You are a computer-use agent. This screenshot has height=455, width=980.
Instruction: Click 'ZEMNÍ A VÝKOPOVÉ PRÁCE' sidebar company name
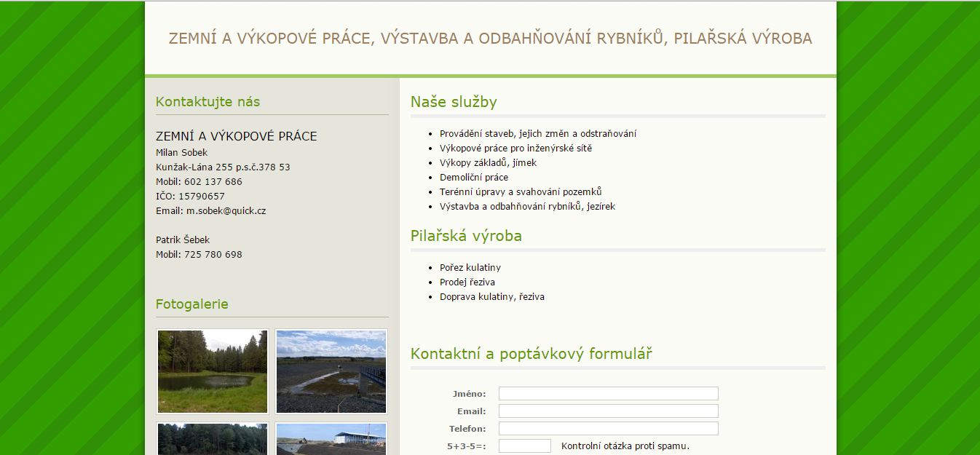click(x=237, y=137)
